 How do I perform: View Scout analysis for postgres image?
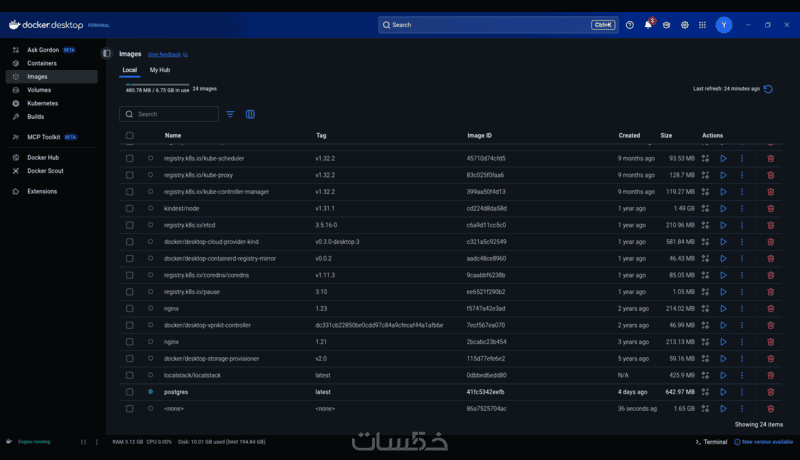point(705,392)
